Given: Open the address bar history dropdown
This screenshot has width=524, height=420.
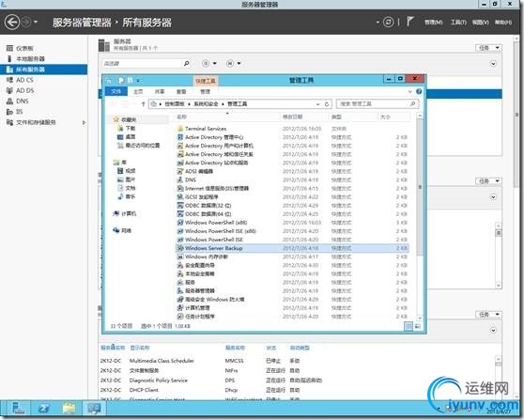Looking at the screenshot, I should point(317,104).
